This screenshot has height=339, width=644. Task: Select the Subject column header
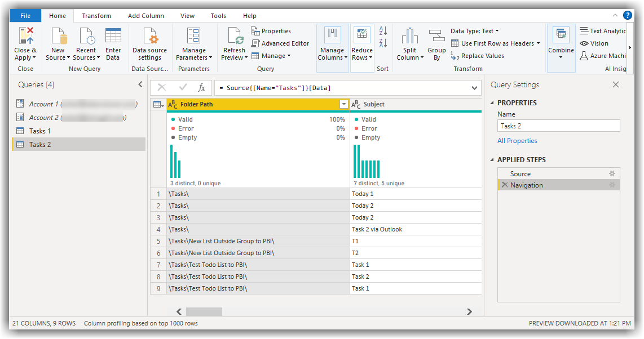416,105
